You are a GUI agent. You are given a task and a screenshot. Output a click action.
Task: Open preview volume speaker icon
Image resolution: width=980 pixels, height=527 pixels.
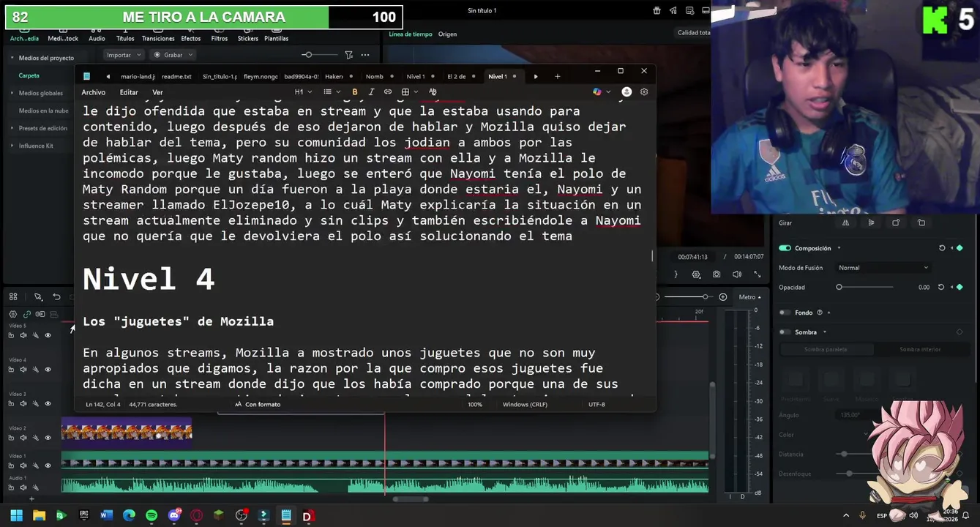coord(737,274)
